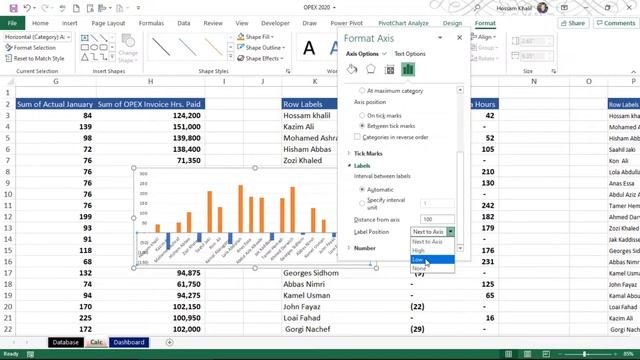
Task: Open Ribbon Display Options icon
Action: click(564, 8)
